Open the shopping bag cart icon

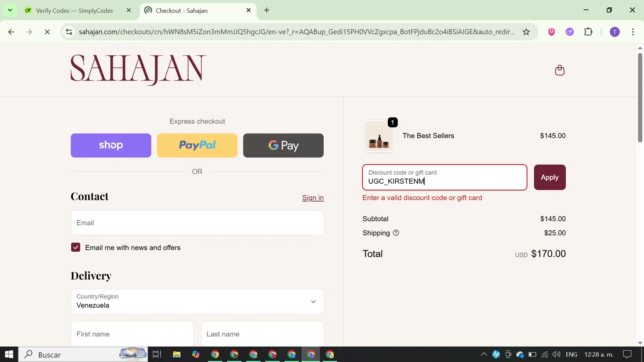pyautogui.click(x=559, y=70)
